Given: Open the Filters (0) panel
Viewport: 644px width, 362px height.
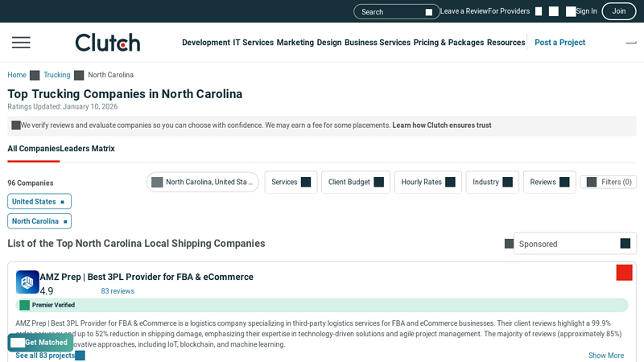Looking at the screenshot, I should click(x=609, y=182).
